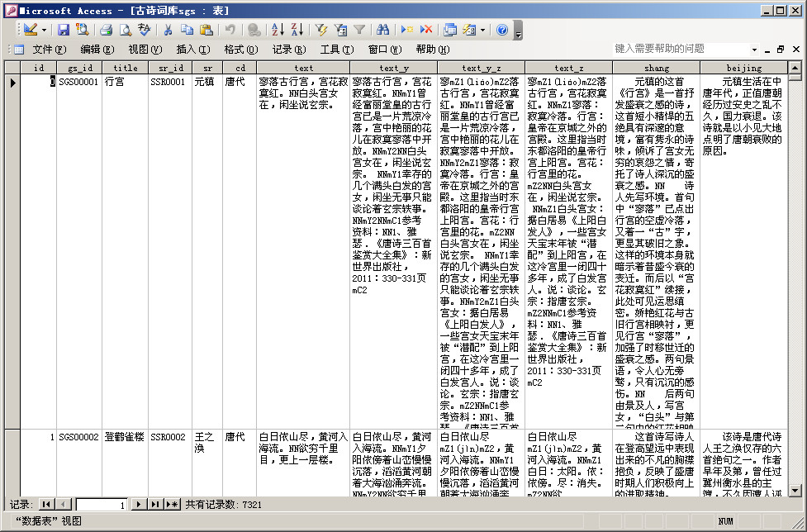
Task: Click the help question input box
Action: [681, 49]
